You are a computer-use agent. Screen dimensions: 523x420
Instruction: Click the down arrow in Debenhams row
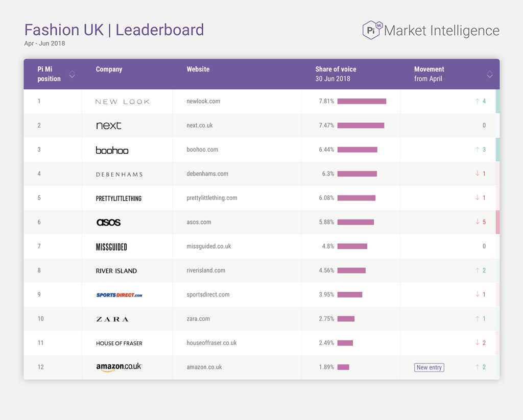pos(478,174)
